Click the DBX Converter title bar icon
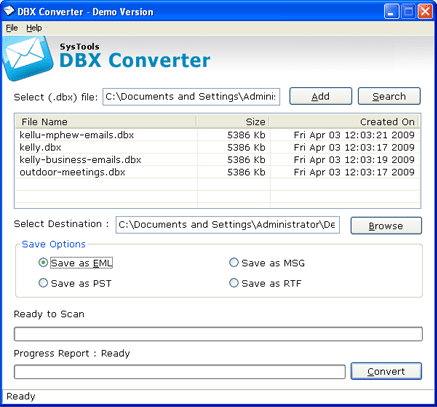The image size is (437, 407). pyautogui.click(x=9, y=11)
